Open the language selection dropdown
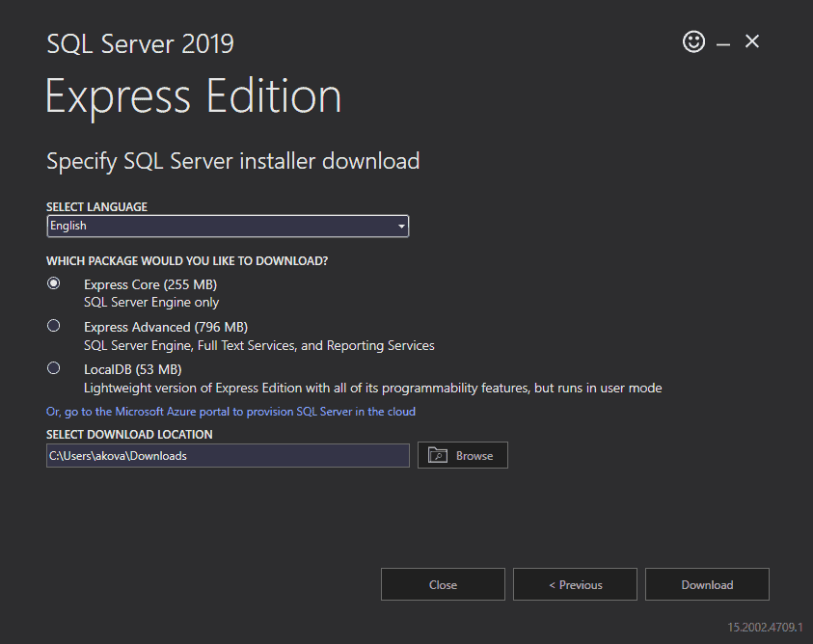 coord(228,226)
